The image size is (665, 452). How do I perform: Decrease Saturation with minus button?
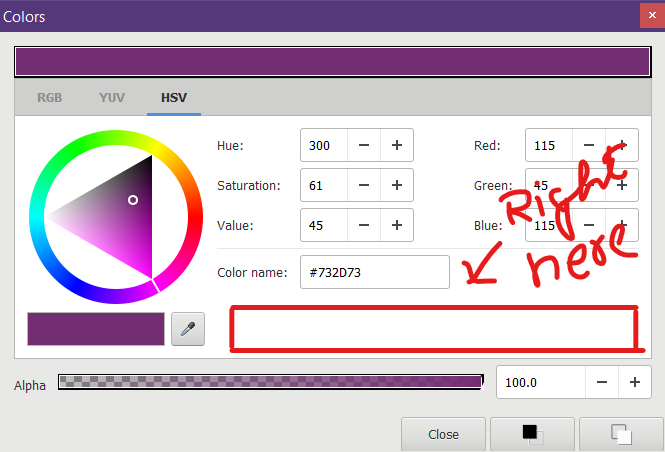pos(364,185)
